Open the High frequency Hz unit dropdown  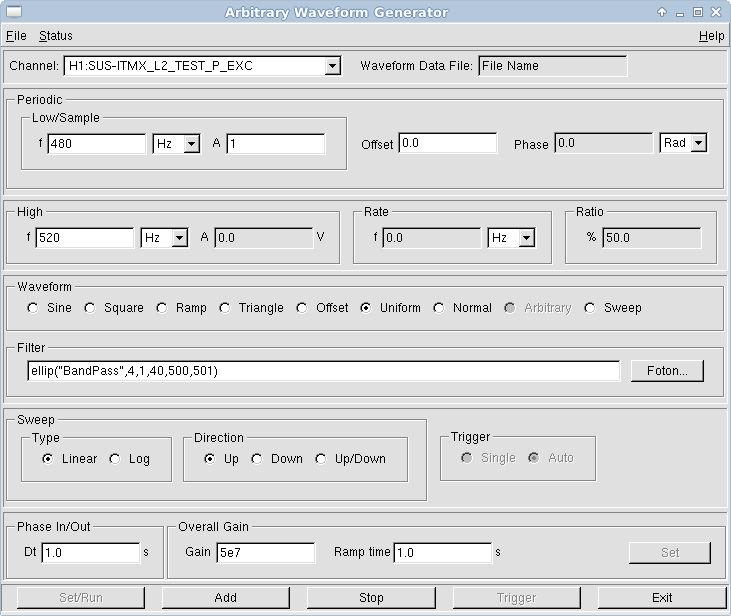click(x=179, y=238)
